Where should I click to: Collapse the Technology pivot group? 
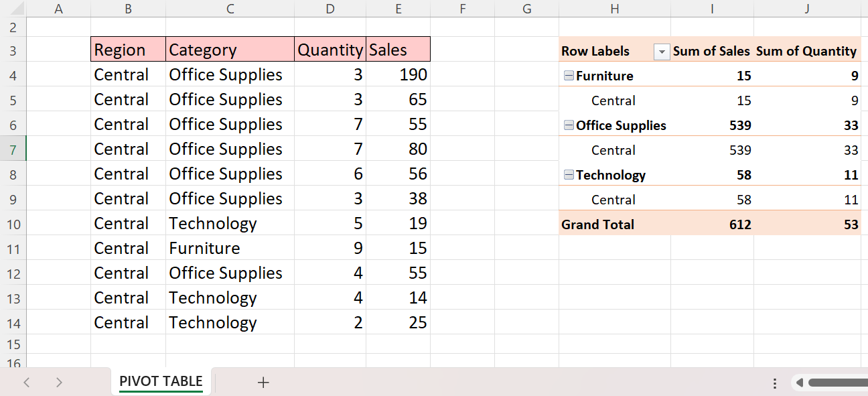[569, 176]
